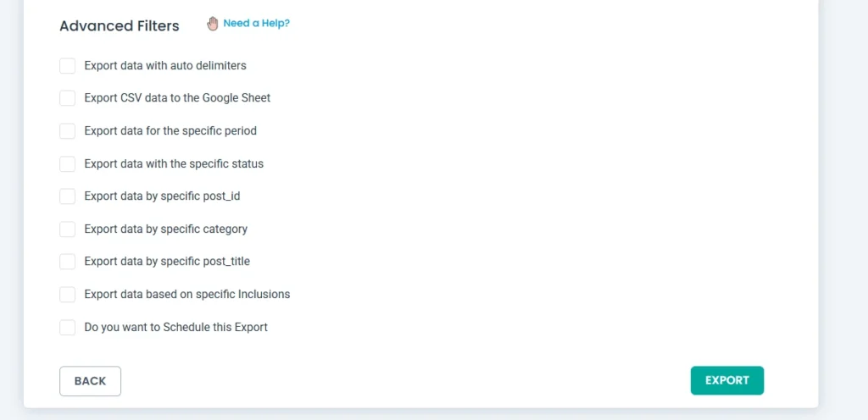Image resolution: width=868 pixels, height=420 pixels.
Task: Click the 'Export data based on specific Inclusions' label
Action: 187,295
